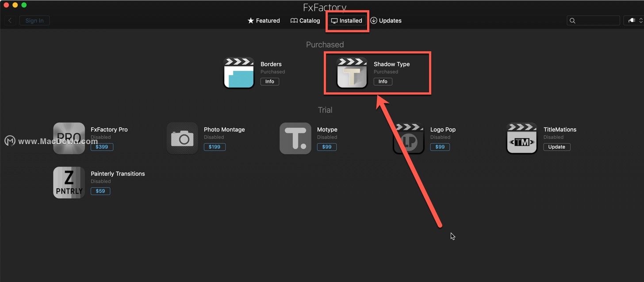Image resolution: width=644 pixels, height=282 pixels.
Task: Click the "Disabled" status under TitleMations
Action: click(554, 137)
